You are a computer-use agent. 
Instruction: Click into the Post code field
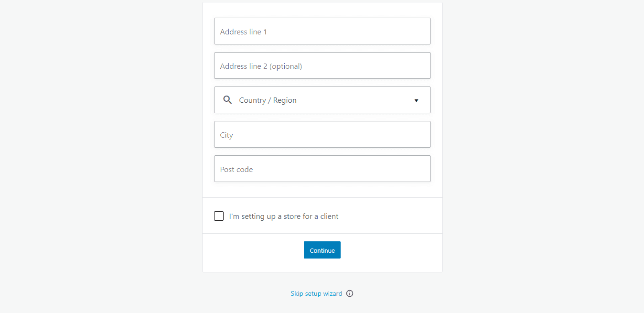(322, 169)
